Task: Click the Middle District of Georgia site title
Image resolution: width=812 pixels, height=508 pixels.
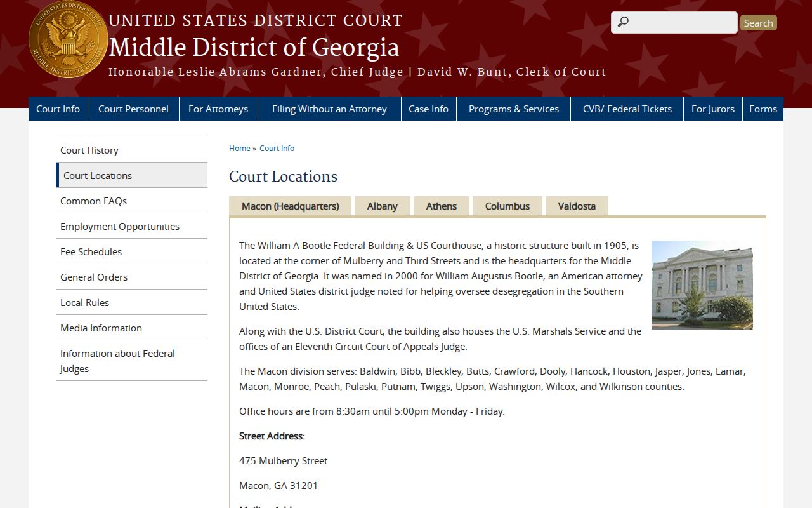Action: [x=254, y=48]
